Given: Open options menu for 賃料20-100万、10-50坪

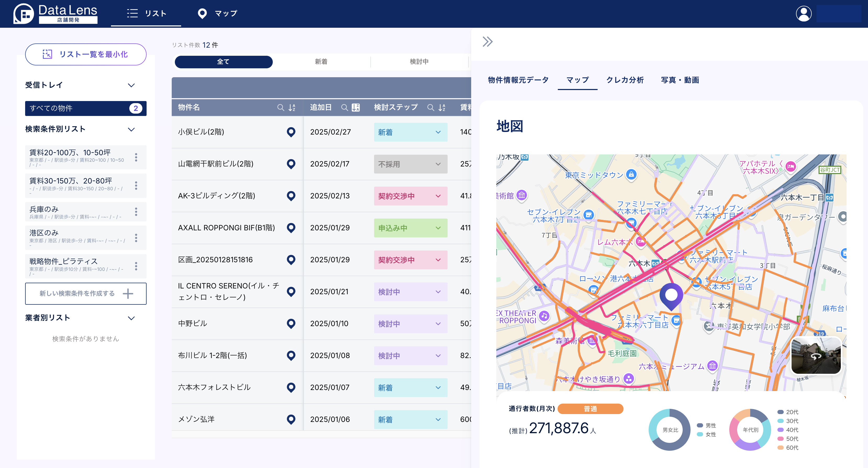Looking at the screenshot, I should [x=136, y=157].
